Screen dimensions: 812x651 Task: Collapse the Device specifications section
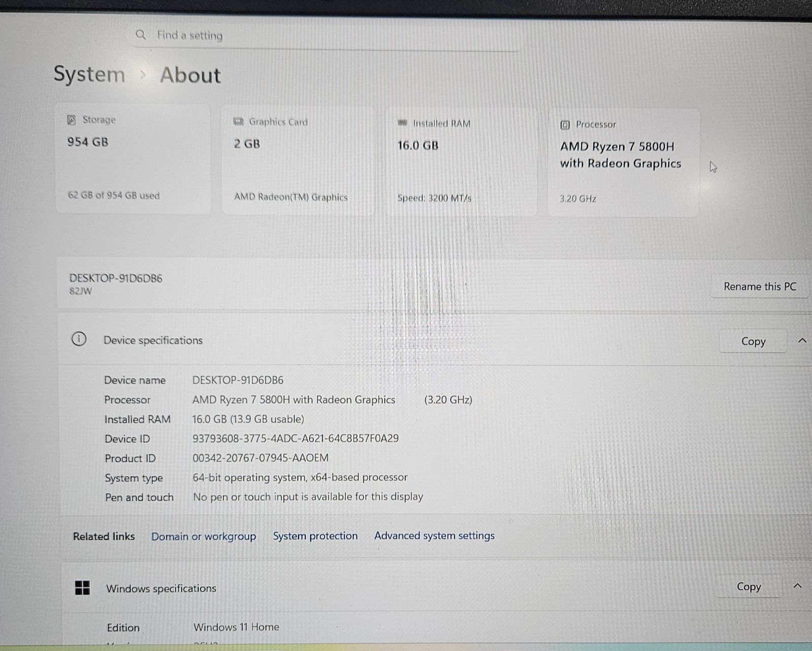[x=802, y=341]
